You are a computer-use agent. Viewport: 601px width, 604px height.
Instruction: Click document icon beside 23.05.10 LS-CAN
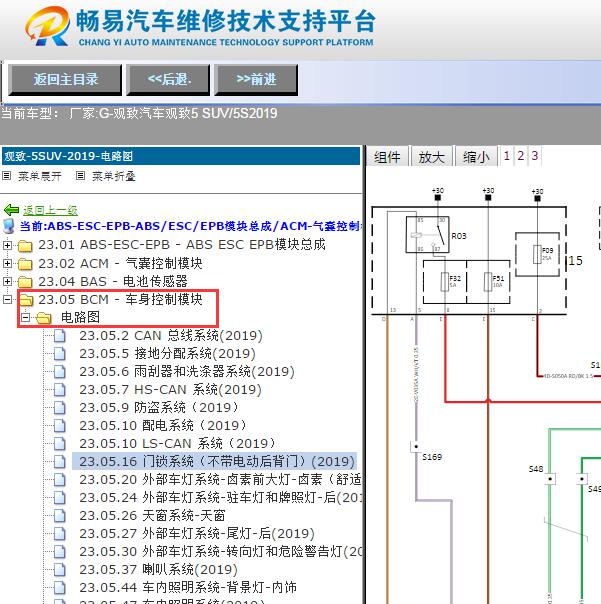point(60,443)
